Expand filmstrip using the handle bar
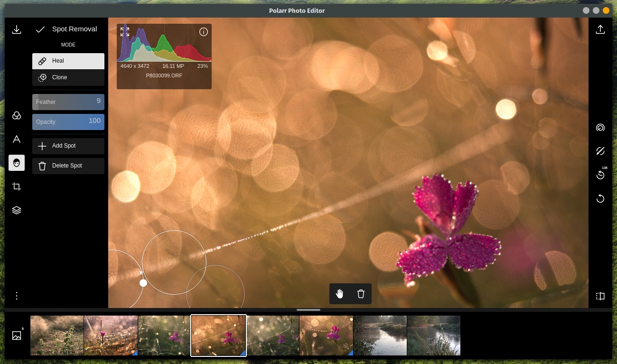The width and height of the screenshot is (617, 364). pyautogui.click(x=308, y=309)
